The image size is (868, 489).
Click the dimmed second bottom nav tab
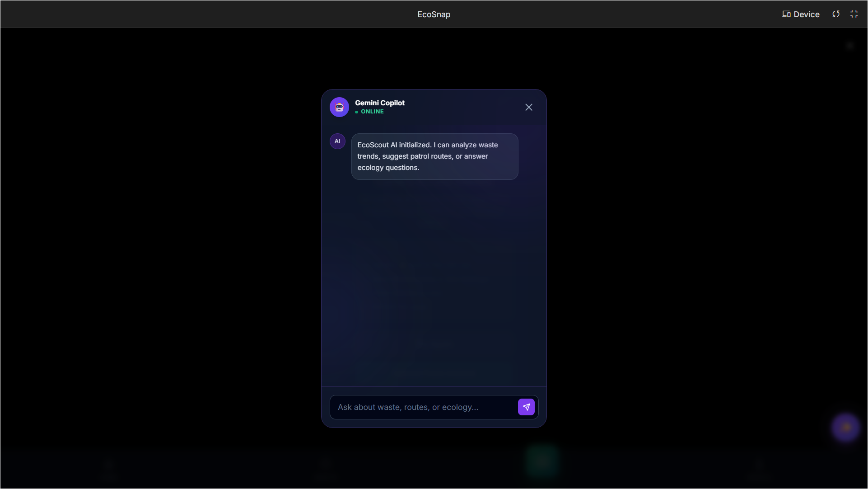click(325, 469)
